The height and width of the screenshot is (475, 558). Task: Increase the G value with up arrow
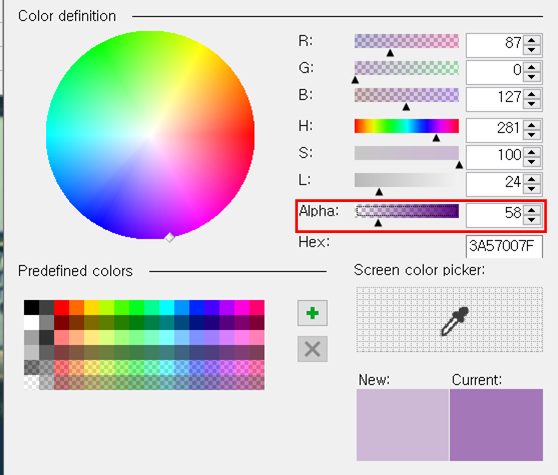[x=532, y=67]
